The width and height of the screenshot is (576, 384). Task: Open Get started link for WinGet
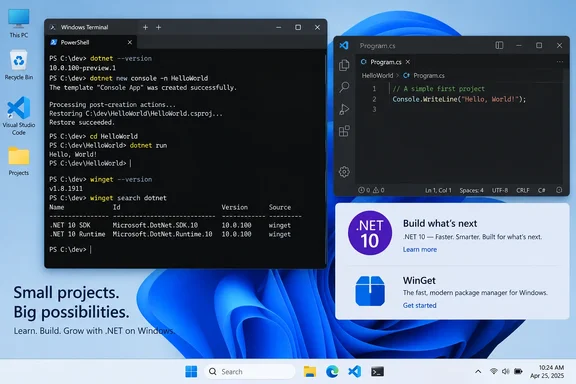[420, 305]
